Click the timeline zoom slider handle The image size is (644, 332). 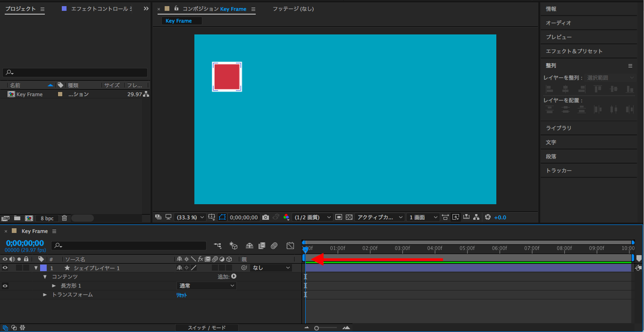coord(317,328)
